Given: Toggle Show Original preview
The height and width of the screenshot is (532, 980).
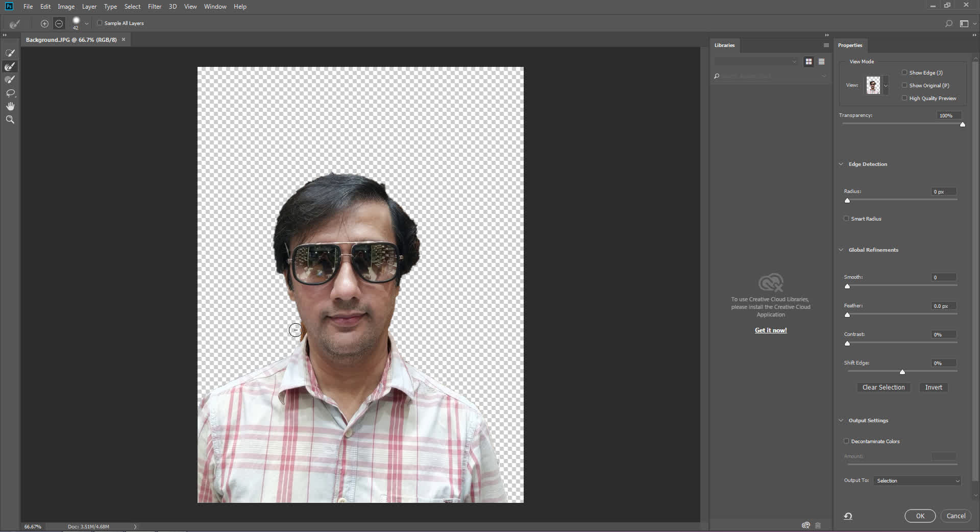Looking at the screenshot, I should [x=904, y=85].
